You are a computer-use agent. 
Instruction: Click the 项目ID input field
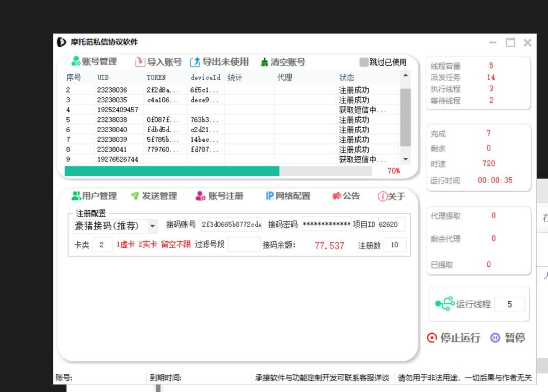(391, 225)
